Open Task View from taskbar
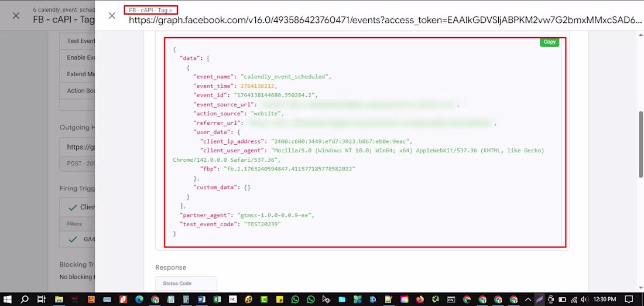The height and width of the screenshot is (306, 644). point(41,300)
